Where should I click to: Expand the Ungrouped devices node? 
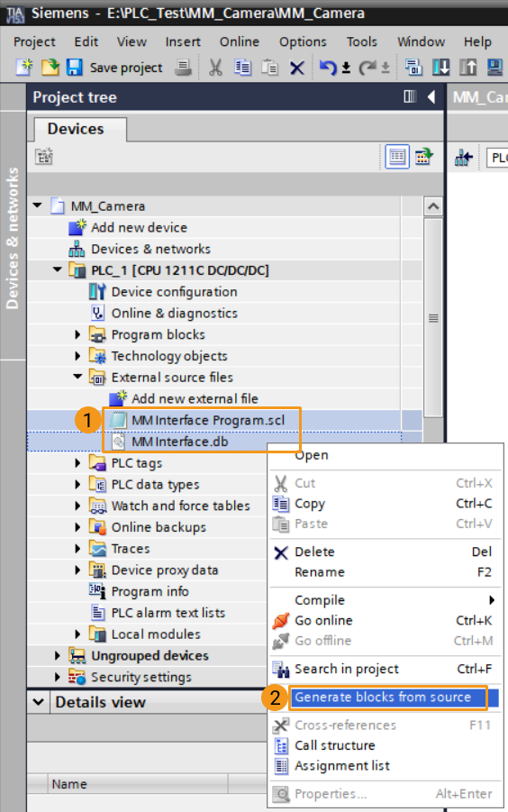[x=58, y=655]
